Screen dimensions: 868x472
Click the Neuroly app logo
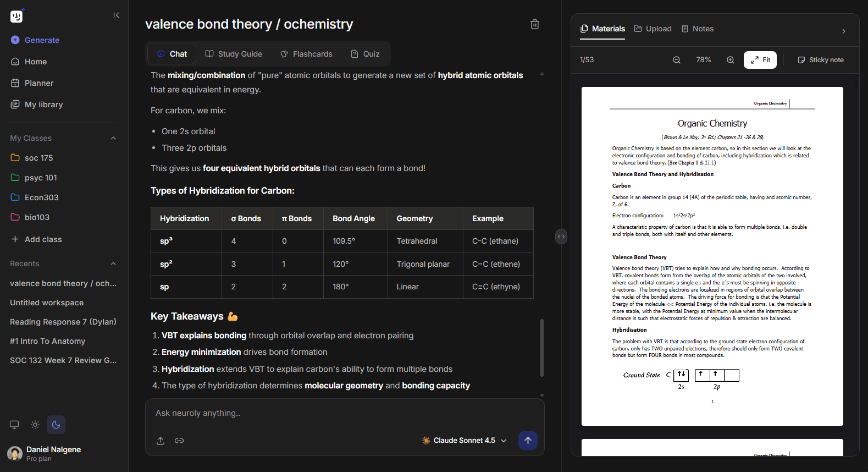pos(16,16)
